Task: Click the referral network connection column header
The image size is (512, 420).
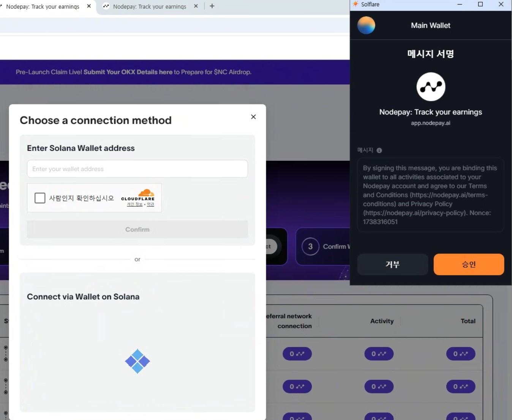Action: click(289, 321)
